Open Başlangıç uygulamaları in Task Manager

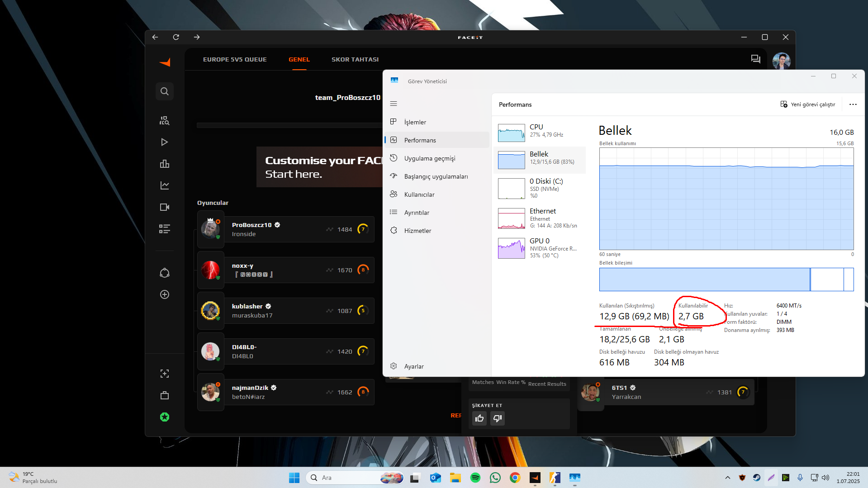pos(437,176)
